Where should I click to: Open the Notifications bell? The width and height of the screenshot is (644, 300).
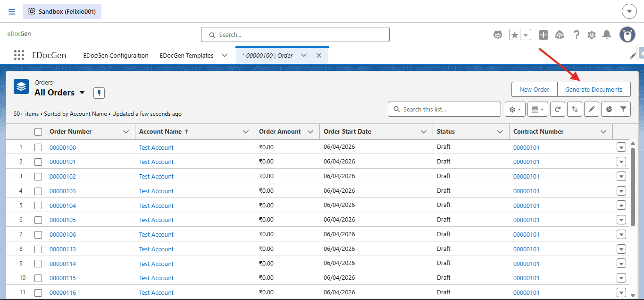click(607, 34)
